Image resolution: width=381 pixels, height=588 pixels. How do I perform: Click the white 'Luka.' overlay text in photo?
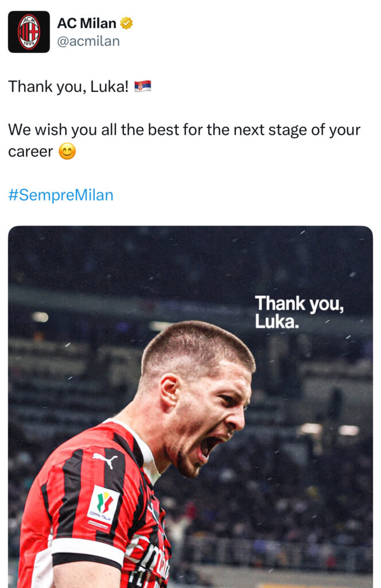click(x=277, y=322)
